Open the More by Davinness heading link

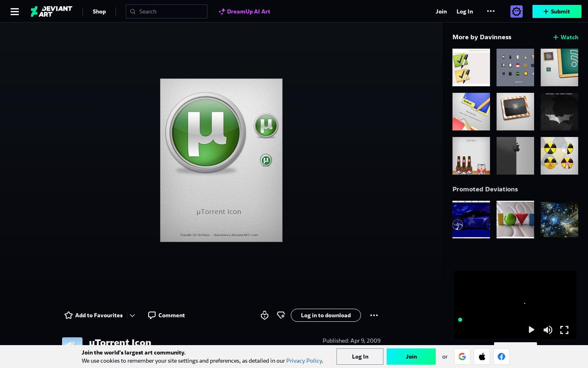pos(482,37)
